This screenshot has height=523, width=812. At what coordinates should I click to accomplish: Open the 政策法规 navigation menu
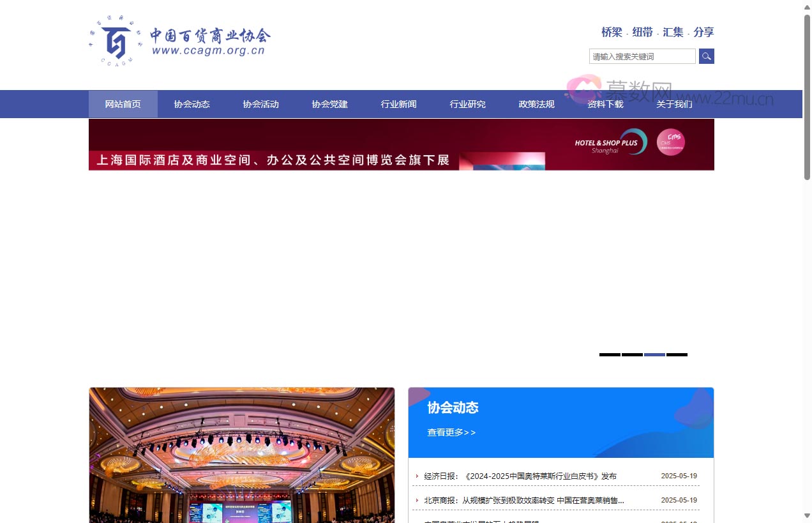coord(536,104)
